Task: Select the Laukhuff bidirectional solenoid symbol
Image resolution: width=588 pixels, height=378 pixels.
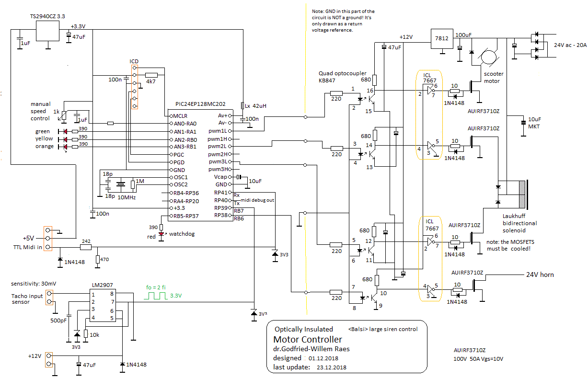Action: click(x=522, y=194)
